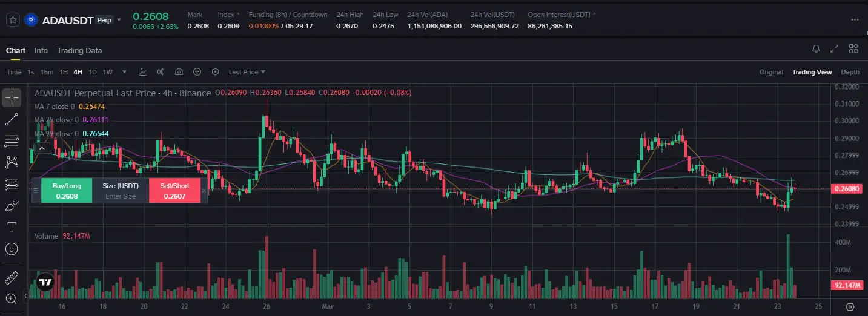Screen dimensions: 868x316
Task: Click the 92.147M volume axis label
Action: [847, 285]
